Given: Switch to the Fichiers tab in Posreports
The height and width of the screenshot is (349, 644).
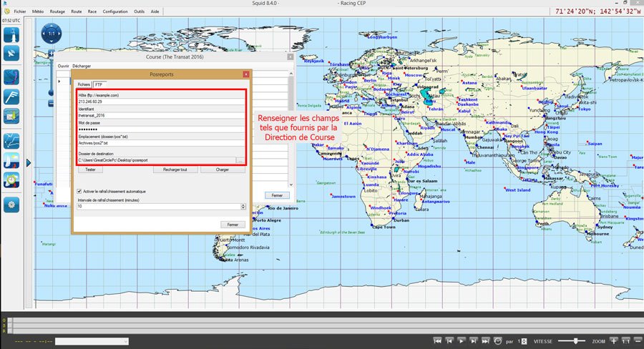Looking at the screenshot, I should (84, 84).
